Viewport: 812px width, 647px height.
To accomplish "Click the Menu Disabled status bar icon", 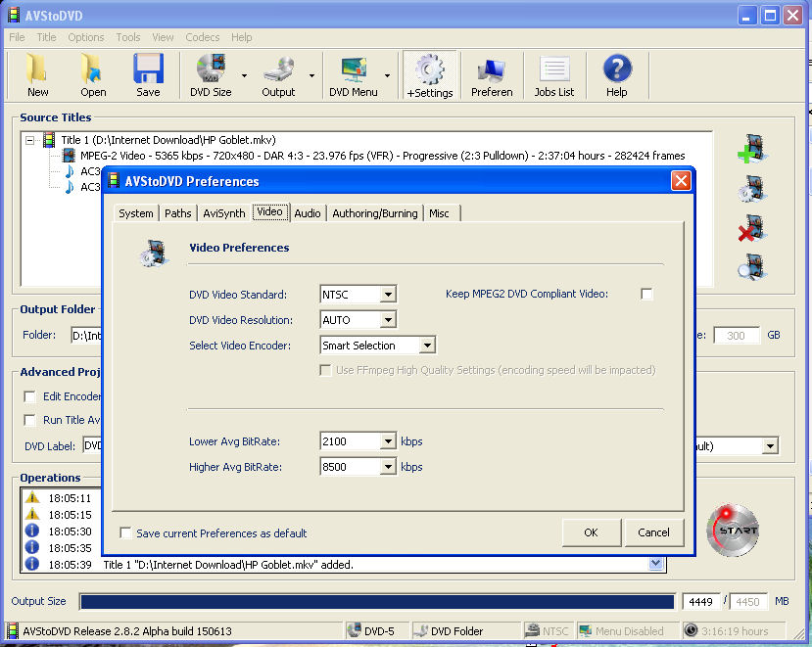I will (x=585, y=630).
